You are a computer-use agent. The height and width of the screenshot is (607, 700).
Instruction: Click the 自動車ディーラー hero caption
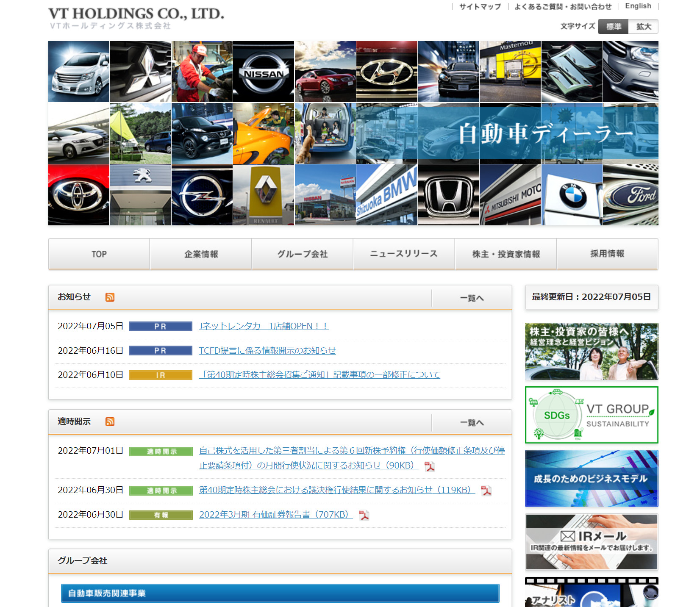click(x=546, y=133)
